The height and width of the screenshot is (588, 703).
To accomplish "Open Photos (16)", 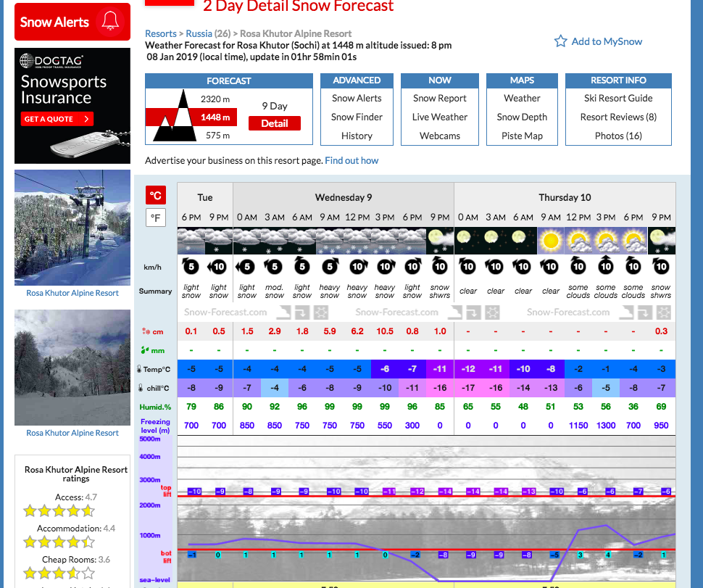I will (618, 136).
